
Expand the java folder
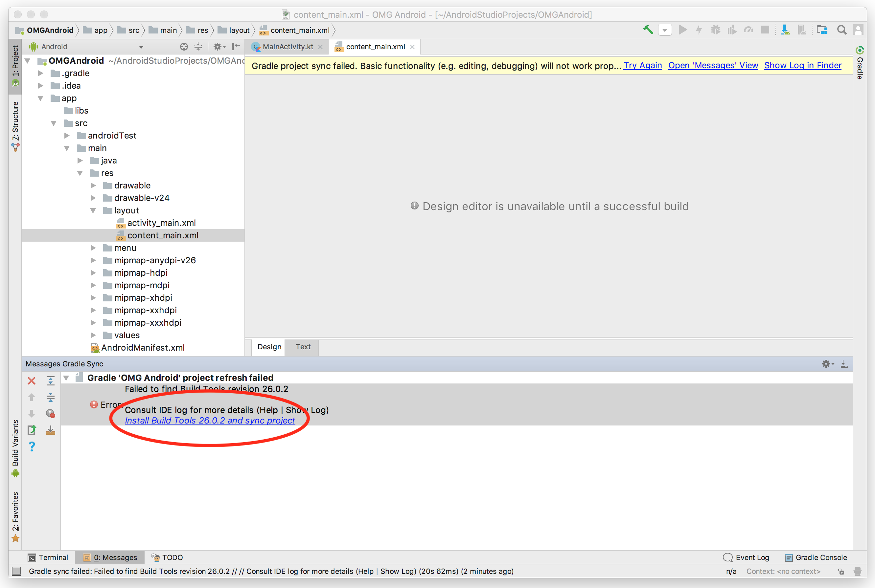pyautogui.click(x=80, y=160)
